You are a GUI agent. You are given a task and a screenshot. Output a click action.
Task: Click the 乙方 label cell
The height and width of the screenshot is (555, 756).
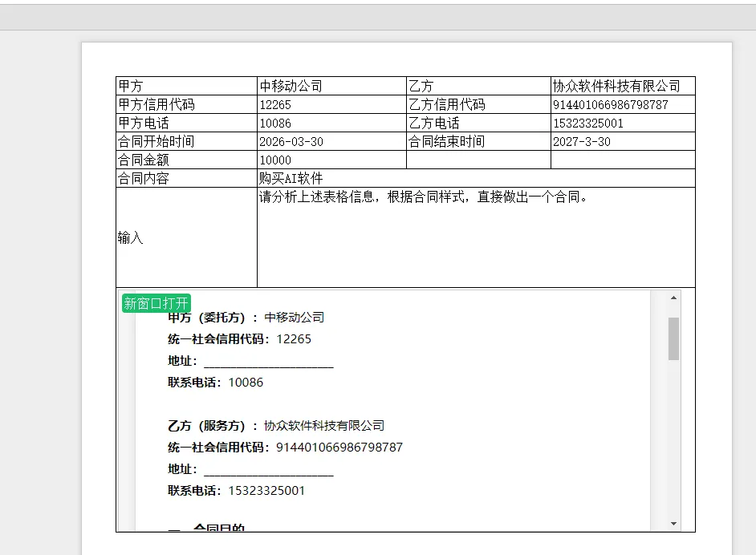(x=479, y=86)
